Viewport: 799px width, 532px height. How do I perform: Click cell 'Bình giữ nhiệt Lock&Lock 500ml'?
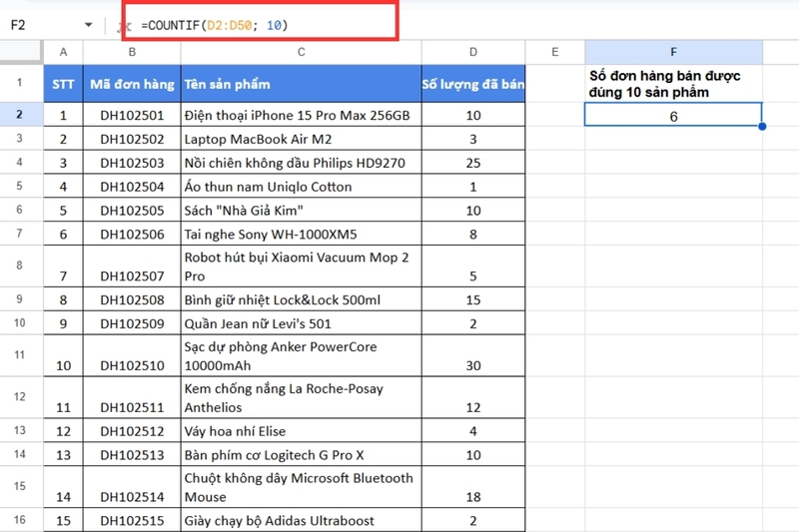click(x=302, y=299)
